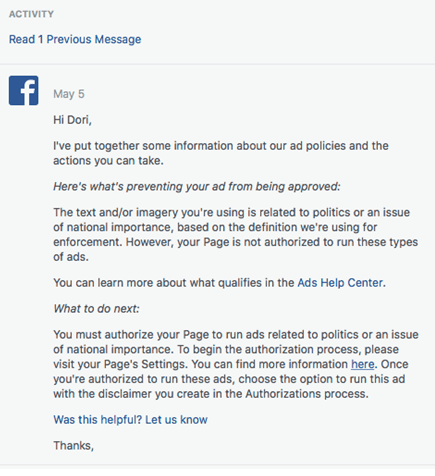Image resolution: width=435 pixels, height=476 pixels.
Task: Open Read 1 Previous Message
Action: [75, 39]
